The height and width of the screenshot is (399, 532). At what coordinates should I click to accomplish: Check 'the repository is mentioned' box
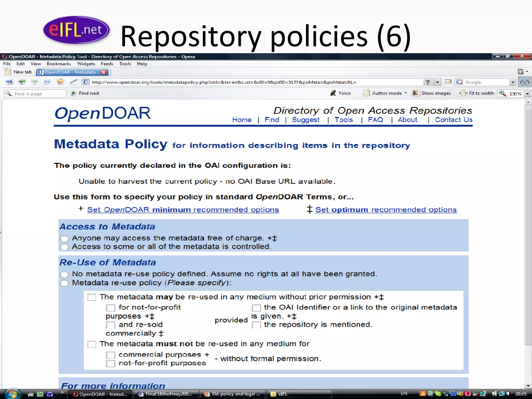[x=256, y=325]
